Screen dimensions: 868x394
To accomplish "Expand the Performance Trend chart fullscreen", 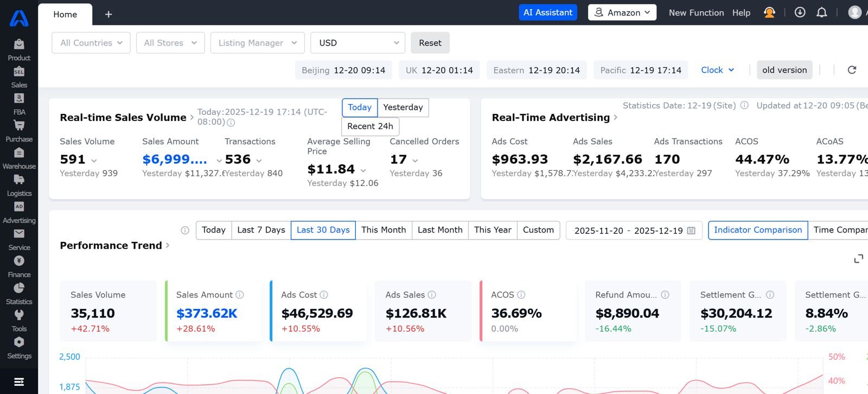I will click(x=858, y=259).
